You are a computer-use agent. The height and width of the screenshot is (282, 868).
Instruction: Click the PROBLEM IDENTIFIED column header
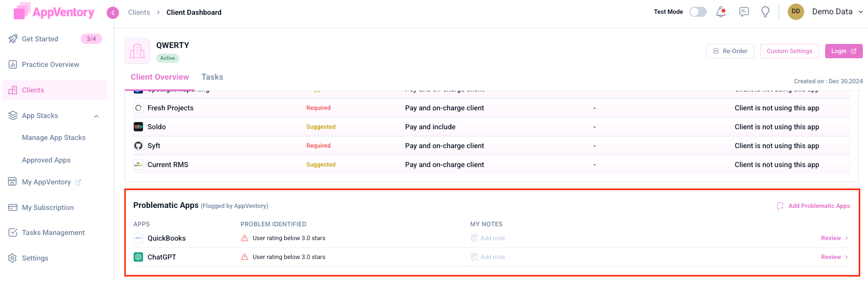[x=274, y=224]
